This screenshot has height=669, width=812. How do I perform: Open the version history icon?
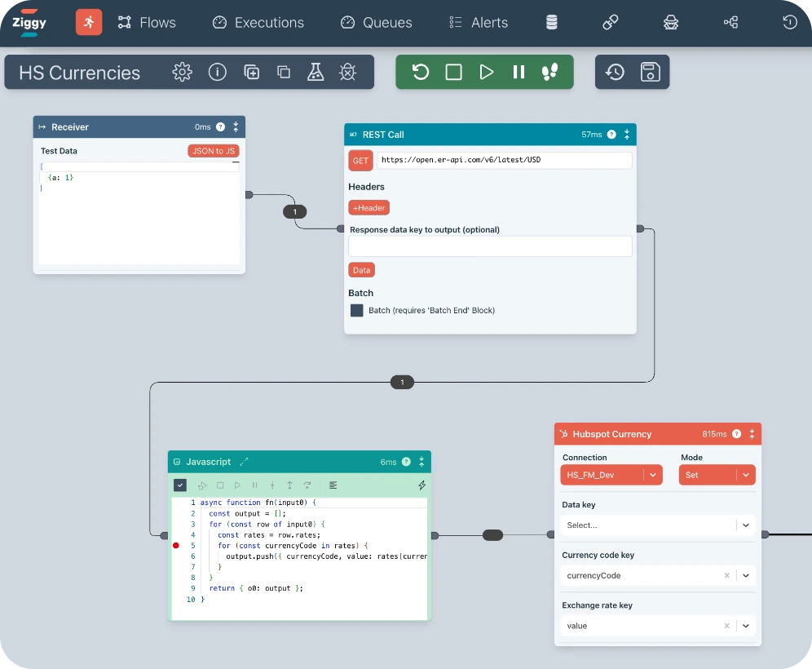coord(615,72)
